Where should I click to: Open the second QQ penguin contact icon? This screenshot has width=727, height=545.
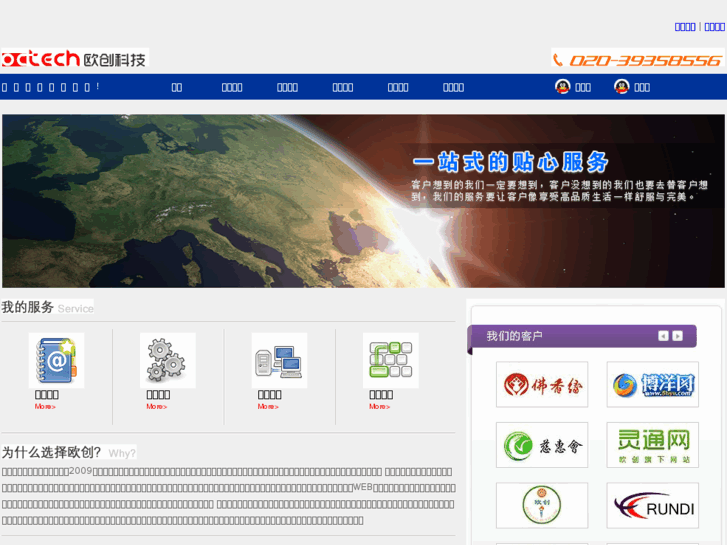[621, 87]
